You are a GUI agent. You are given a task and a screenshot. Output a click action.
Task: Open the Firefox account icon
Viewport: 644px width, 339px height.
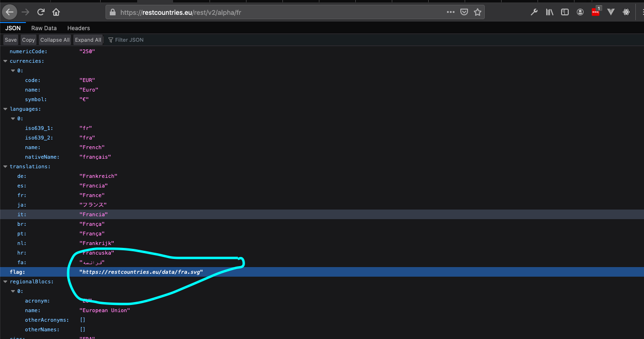(x=580, y=12)
